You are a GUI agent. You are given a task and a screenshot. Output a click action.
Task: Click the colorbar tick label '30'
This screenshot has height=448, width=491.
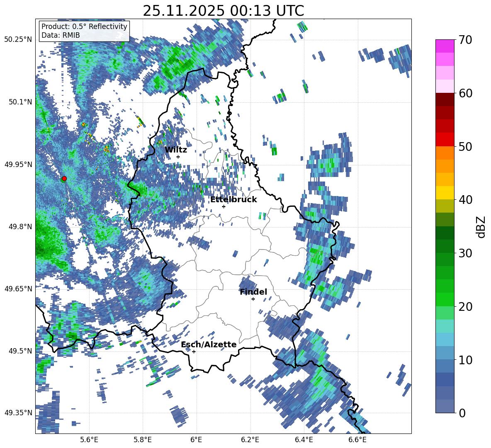point(465,253)
